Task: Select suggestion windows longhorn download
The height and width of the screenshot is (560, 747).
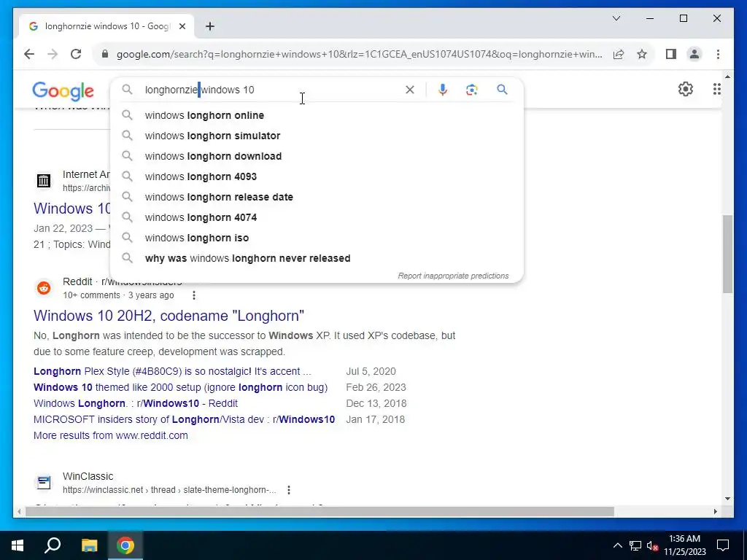Action: click(x=317, y=156)
